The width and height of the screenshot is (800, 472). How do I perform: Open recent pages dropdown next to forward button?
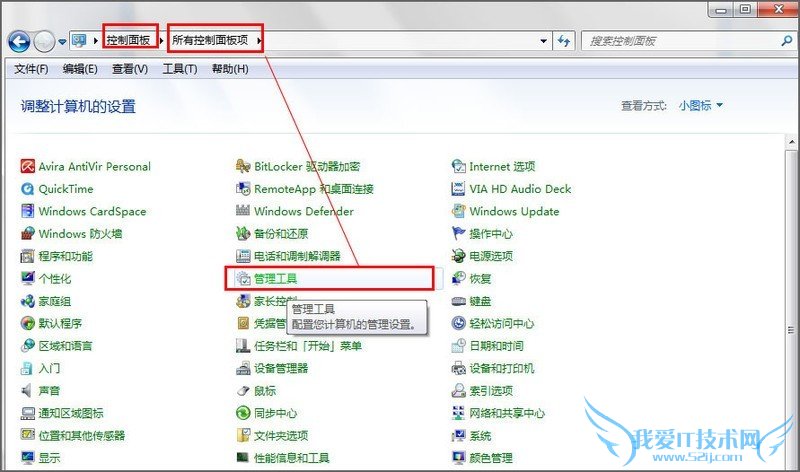[x=62, y=42]
